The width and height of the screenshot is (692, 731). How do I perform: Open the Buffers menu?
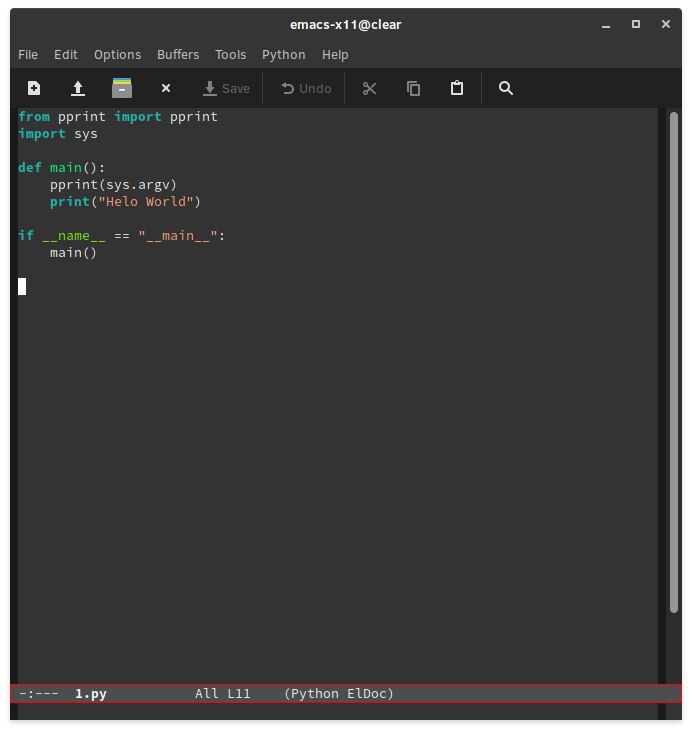point(178,55)
